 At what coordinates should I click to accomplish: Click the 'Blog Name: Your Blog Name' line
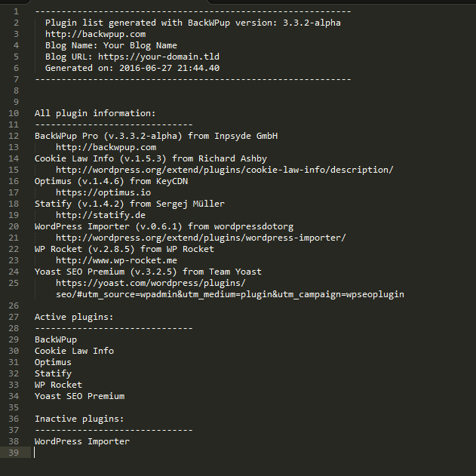point(111,45)
